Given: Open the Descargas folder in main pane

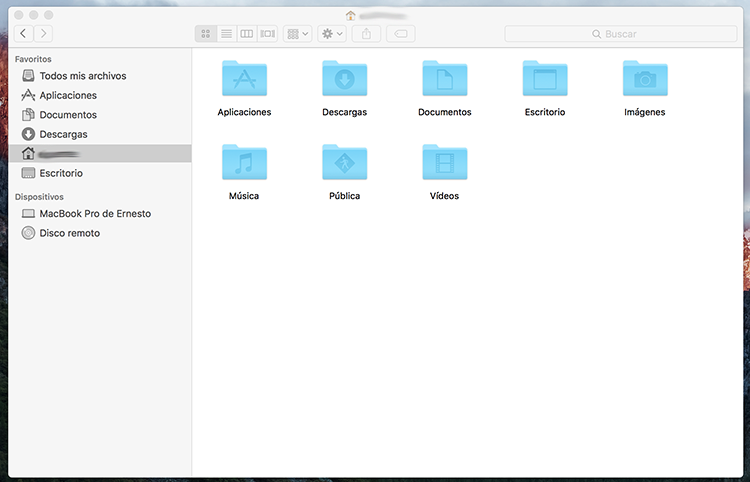Looking at the screenshot, I should (x=344, y=79).
